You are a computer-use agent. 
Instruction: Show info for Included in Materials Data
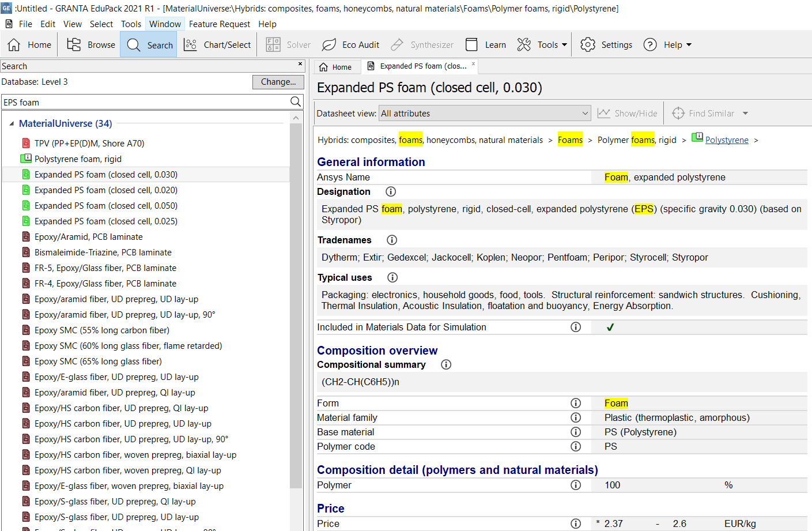click(576, 327)
